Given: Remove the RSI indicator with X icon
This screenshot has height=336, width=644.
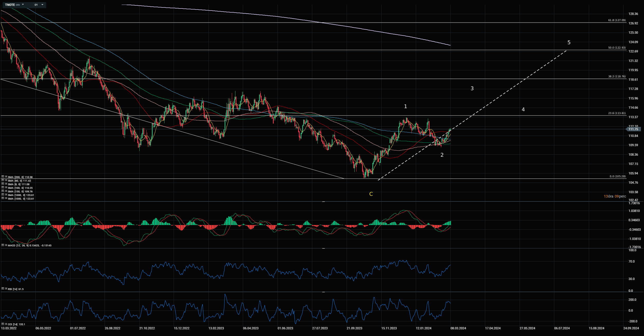Looking at the screenshot, I should pos(6,289).
